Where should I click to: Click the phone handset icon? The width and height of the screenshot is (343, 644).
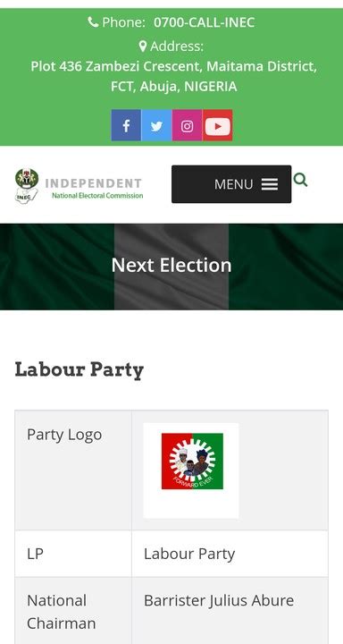93,21
